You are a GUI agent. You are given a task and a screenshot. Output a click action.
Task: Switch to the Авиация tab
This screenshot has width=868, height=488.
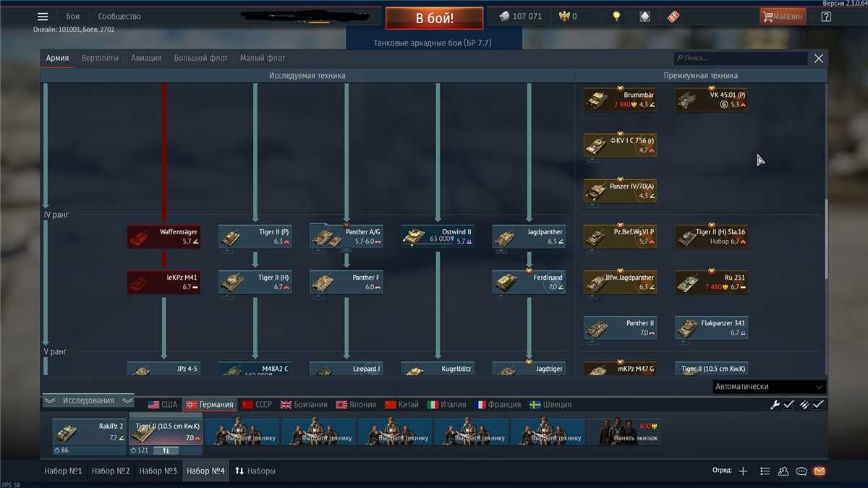[146, 58]
